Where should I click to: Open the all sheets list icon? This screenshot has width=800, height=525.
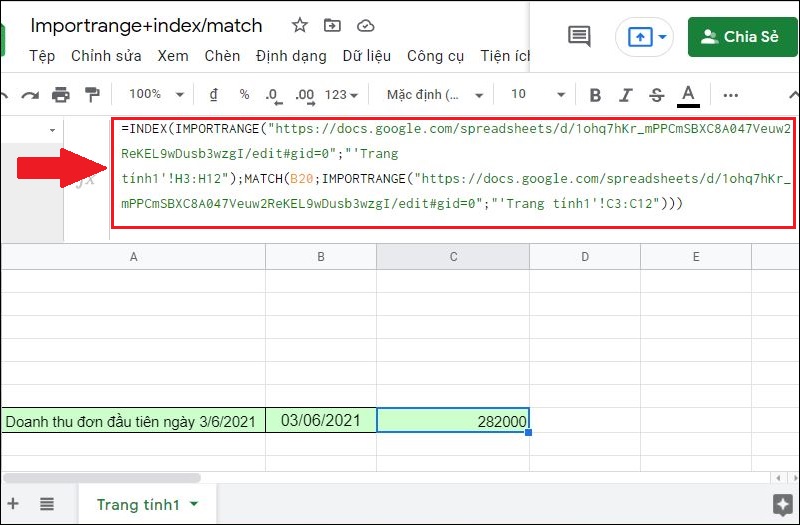tap(47, 504)
